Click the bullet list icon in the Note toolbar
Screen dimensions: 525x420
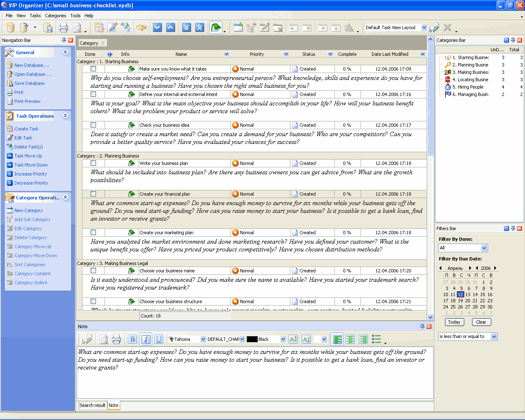point(376,339)
